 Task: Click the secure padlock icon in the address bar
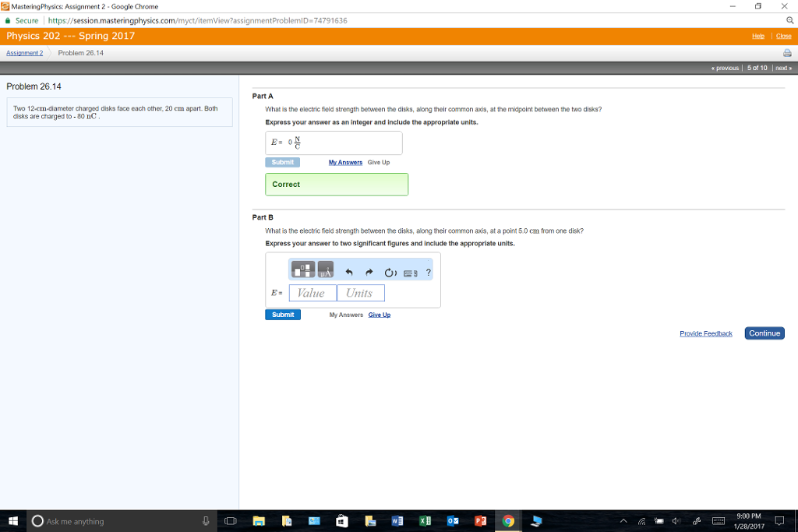tap(8, 21)
